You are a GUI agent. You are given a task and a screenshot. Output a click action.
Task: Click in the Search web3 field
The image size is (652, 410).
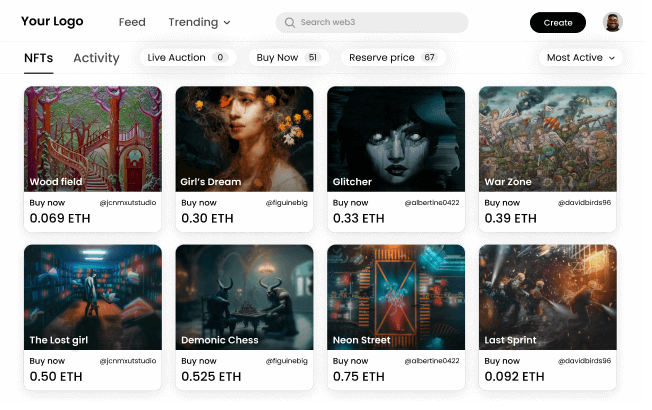pyautogui.click(x=372, y=22)
